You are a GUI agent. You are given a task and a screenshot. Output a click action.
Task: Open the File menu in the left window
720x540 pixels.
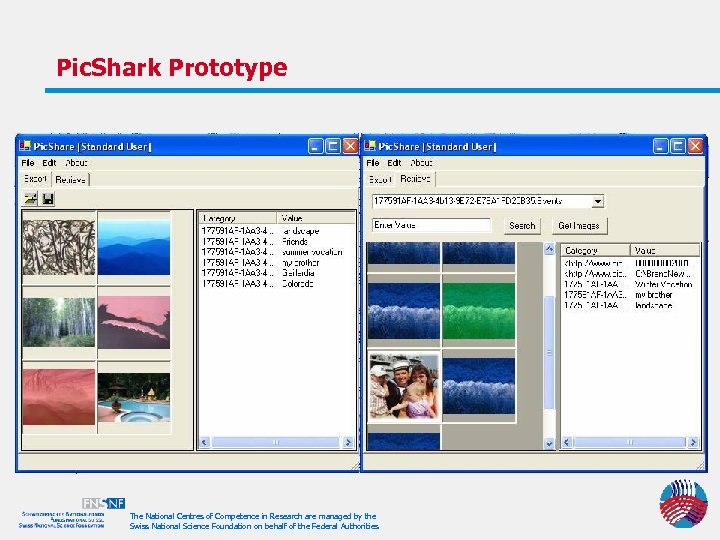point(28,163)
